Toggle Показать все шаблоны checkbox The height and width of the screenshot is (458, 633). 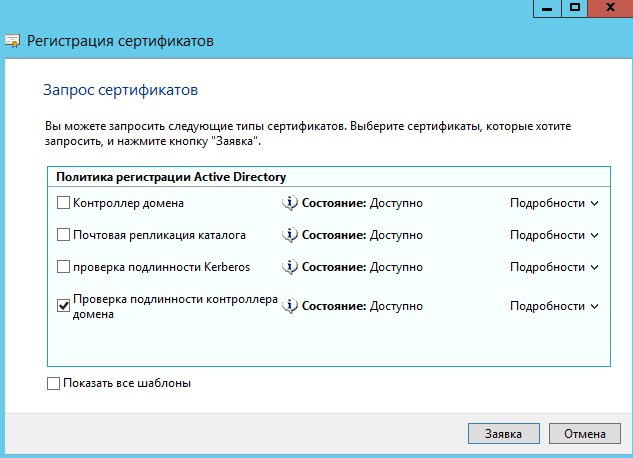click(x=53, y=383)
